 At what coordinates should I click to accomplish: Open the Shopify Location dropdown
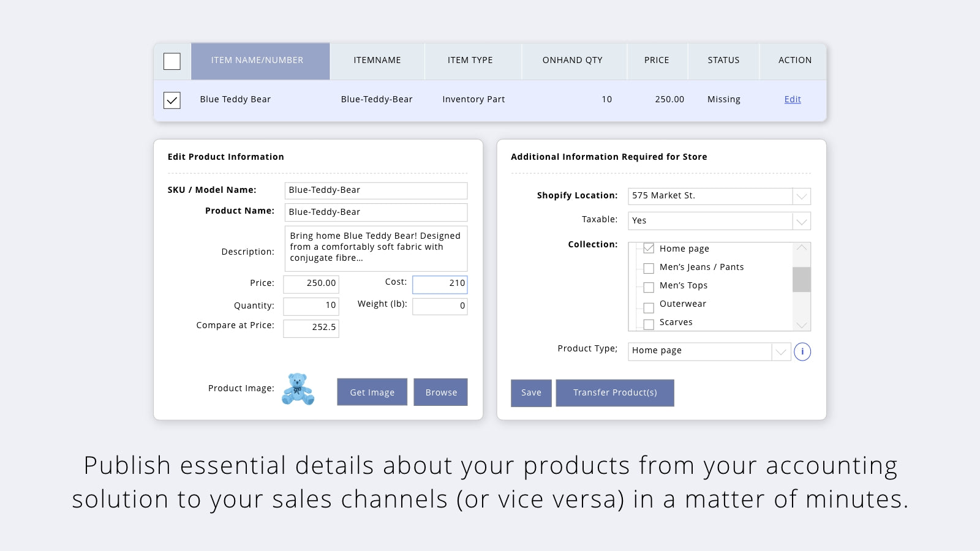click(x=802, y=196)
